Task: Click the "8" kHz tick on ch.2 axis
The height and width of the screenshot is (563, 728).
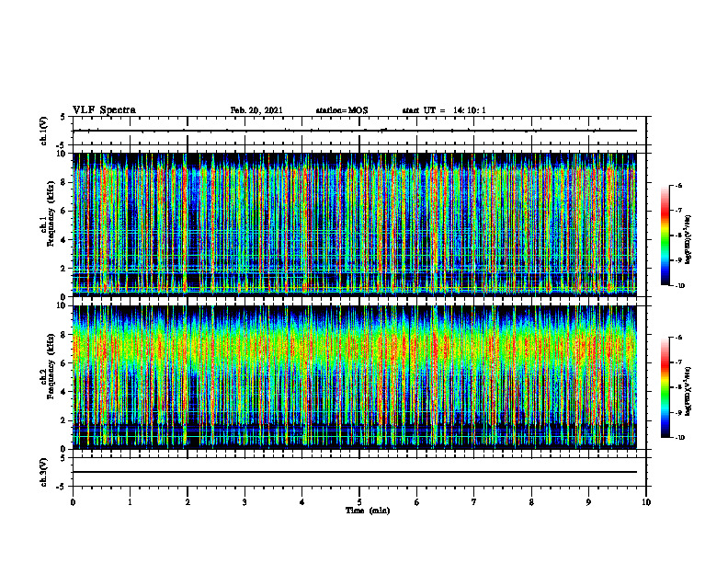Action: click(63, 335)
